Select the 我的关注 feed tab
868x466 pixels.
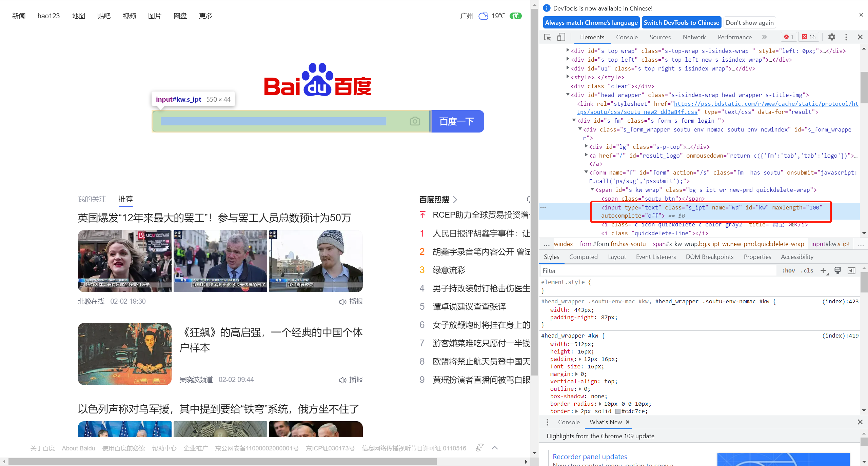point(92,199)
